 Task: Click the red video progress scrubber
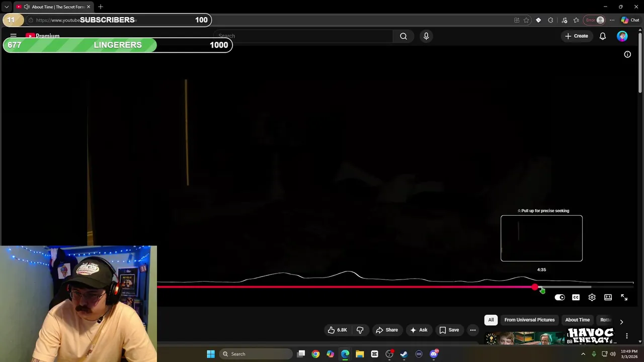(x=534, y=287)
